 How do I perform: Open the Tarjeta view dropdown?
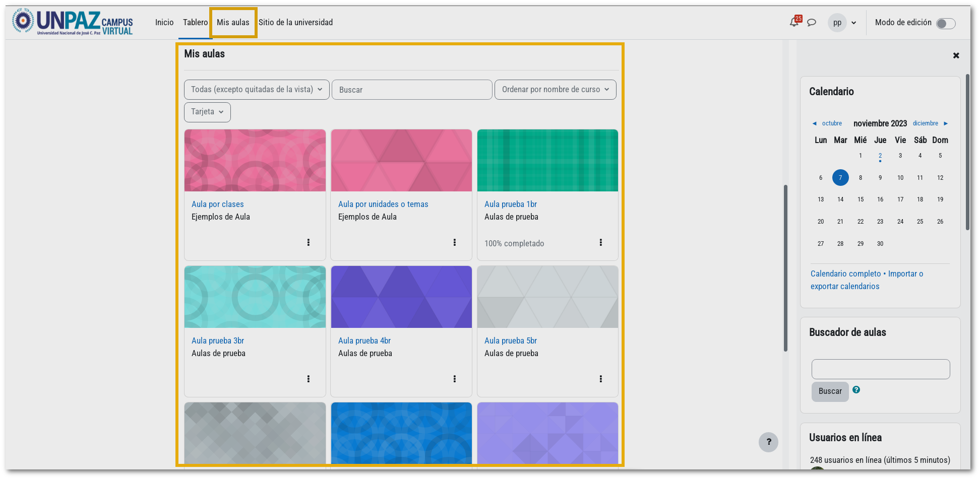click(x=207, y=112)
